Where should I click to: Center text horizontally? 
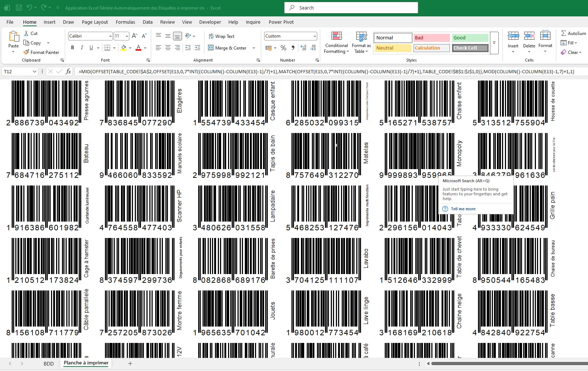tap(168, 48)
